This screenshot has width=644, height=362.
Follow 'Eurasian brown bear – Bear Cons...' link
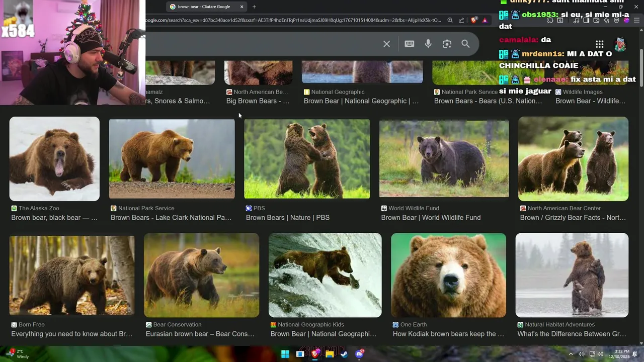coord(200,334)
